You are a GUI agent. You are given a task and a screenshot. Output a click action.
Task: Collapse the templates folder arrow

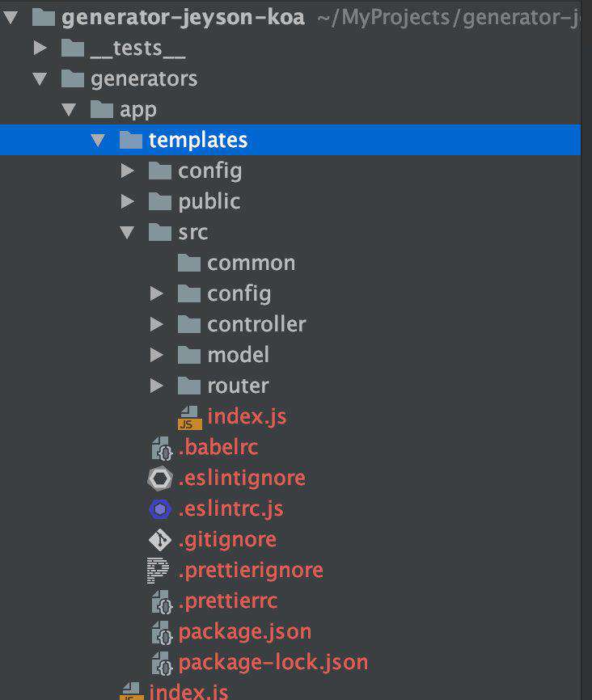(98, 140)
